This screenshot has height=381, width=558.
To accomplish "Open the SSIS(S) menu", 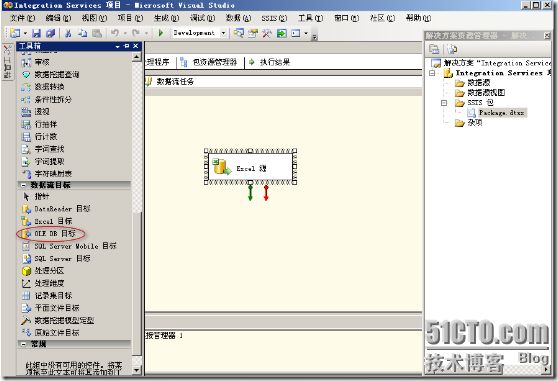I will tap(274, 18).
